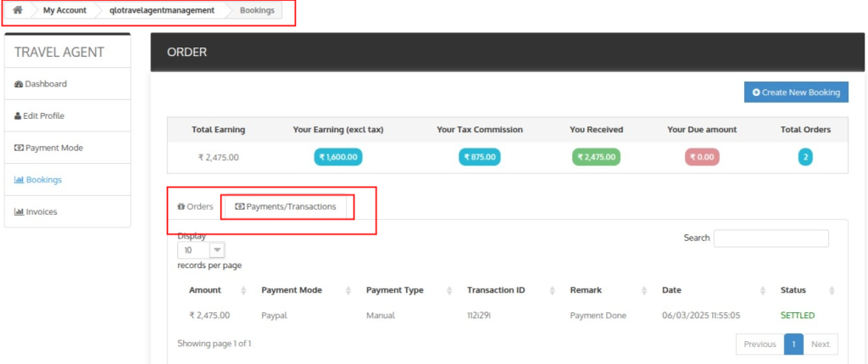This screenshot has width=868, height=364.
Task: Focus the Search input field
Action: pyautogui.click(x=771, y=238)
